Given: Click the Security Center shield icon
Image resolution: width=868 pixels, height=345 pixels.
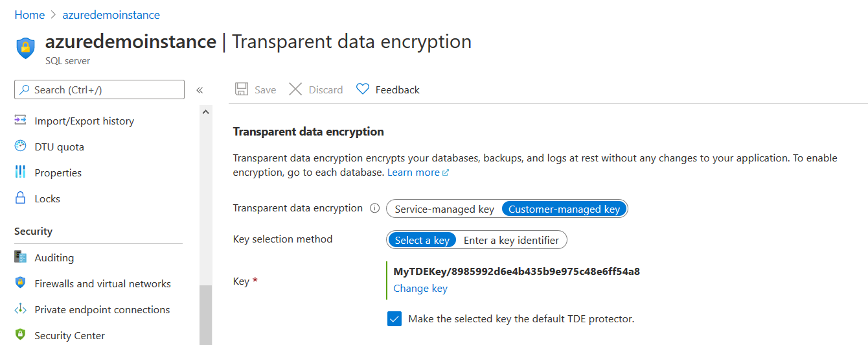Looking at the screenshot, I should point(21,335).
